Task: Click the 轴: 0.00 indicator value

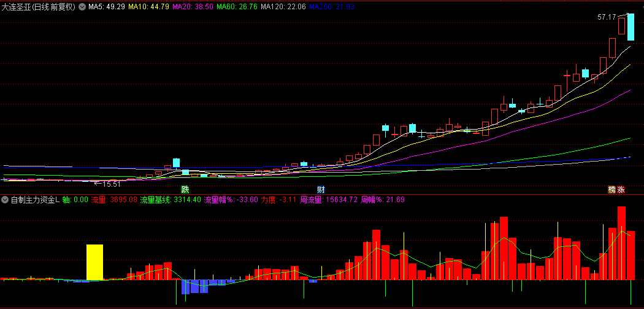Action: (75, 200)
